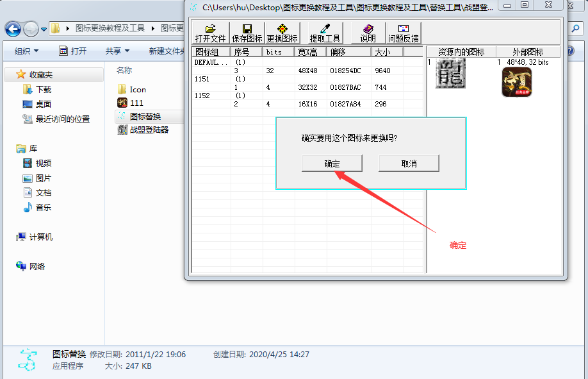
Task: Select the 48X48 icon entry row
Action: click(x=307, y=71)
